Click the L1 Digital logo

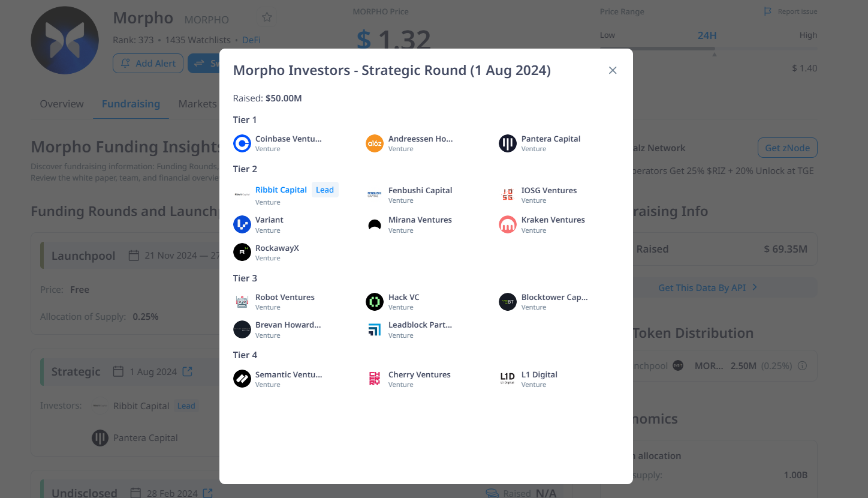click(x=508, y=379)
